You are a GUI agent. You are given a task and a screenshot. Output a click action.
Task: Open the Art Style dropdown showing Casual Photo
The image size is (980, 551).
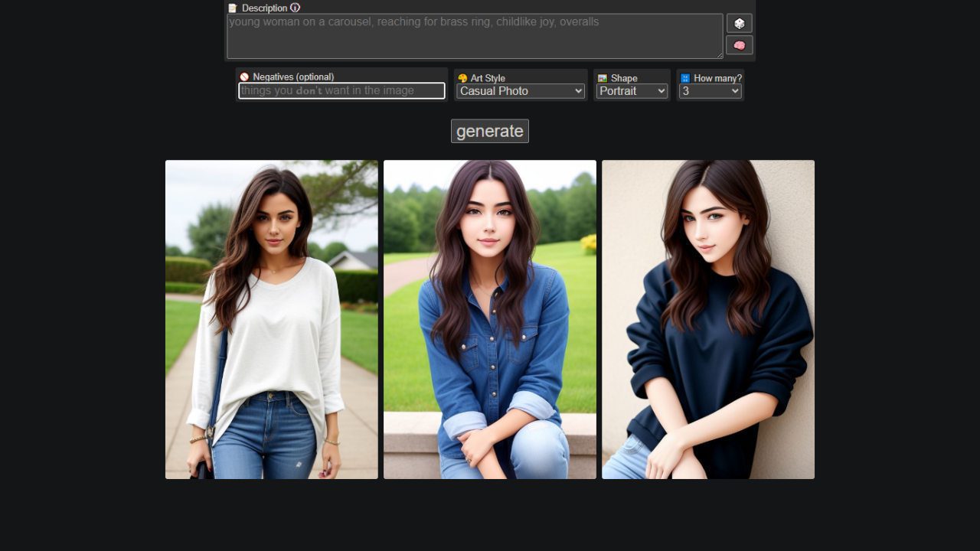coord(521,91)
